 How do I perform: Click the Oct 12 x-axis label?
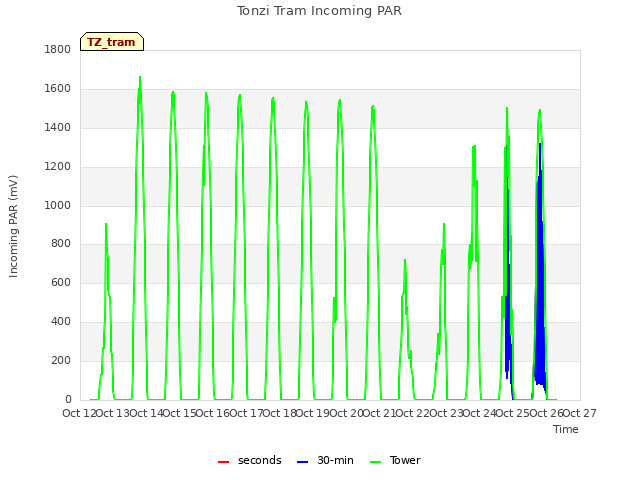[79, 413]
